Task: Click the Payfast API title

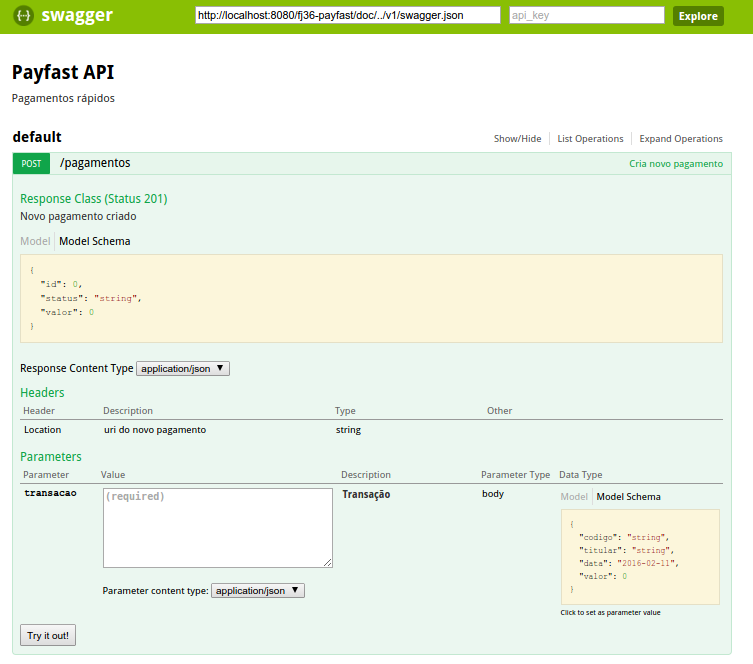Action: [x=63, y=72]
